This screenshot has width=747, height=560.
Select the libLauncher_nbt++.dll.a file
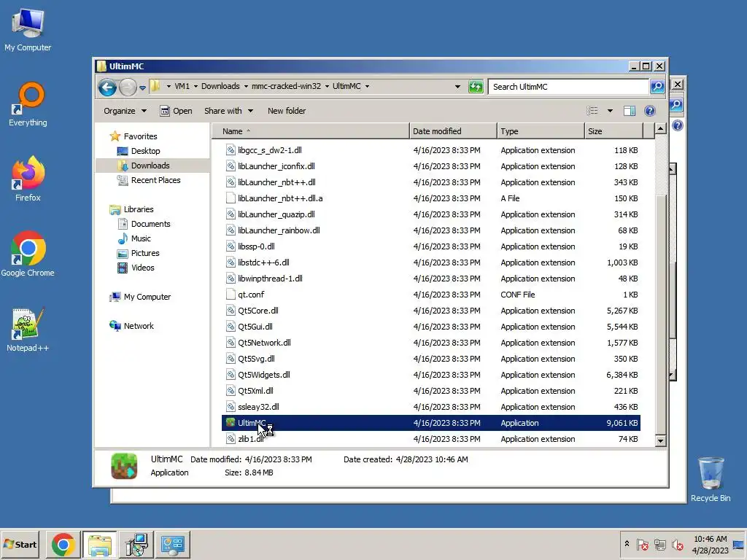pos(430,198)
